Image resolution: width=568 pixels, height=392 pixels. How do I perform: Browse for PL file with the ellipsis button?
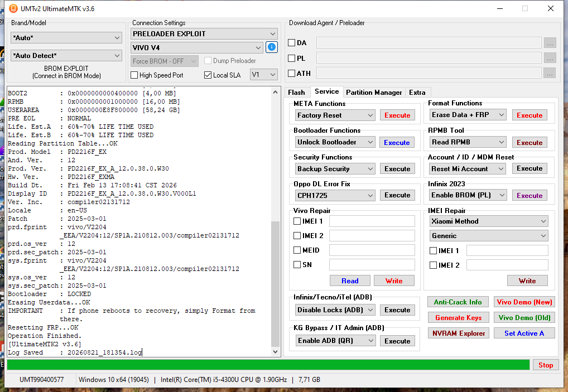coord(550,58)
